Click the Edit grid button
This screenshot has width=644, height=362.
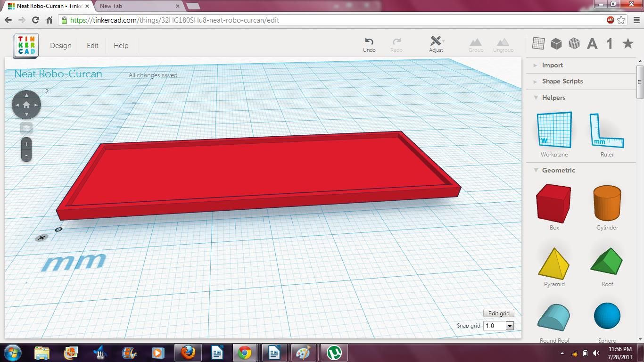[498, 313]
